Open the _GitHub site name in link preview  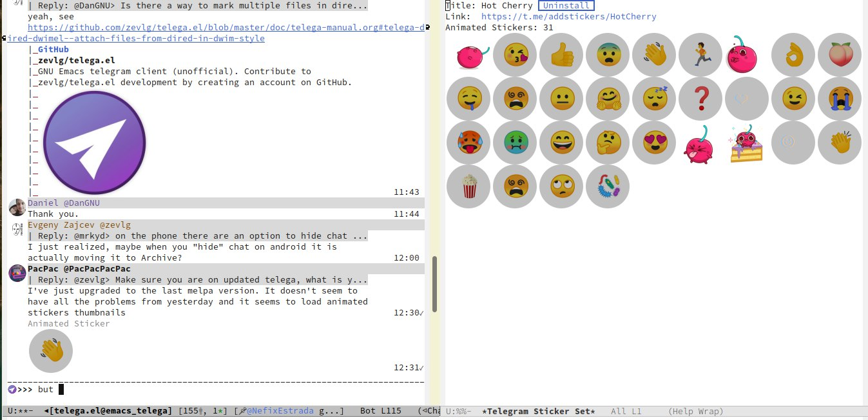[x=53, y=50]
